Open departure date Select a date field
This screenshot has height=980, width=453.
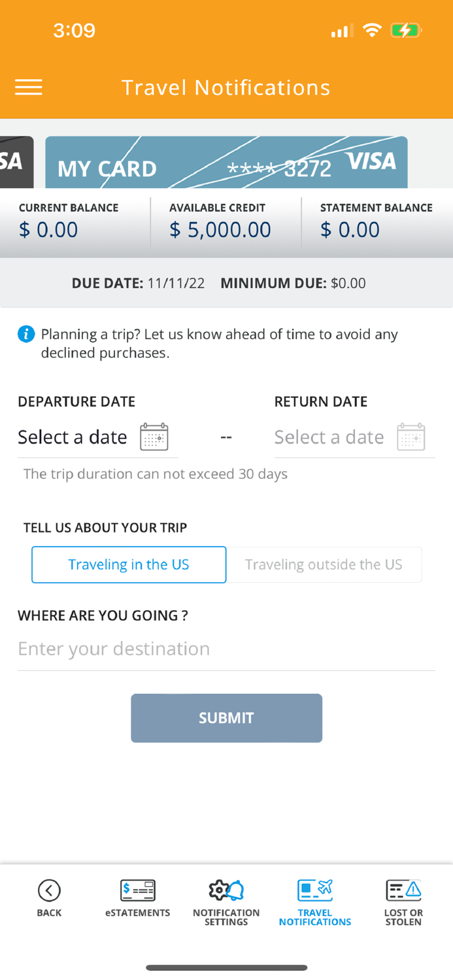pyautogui.click(x=98, y=437)
